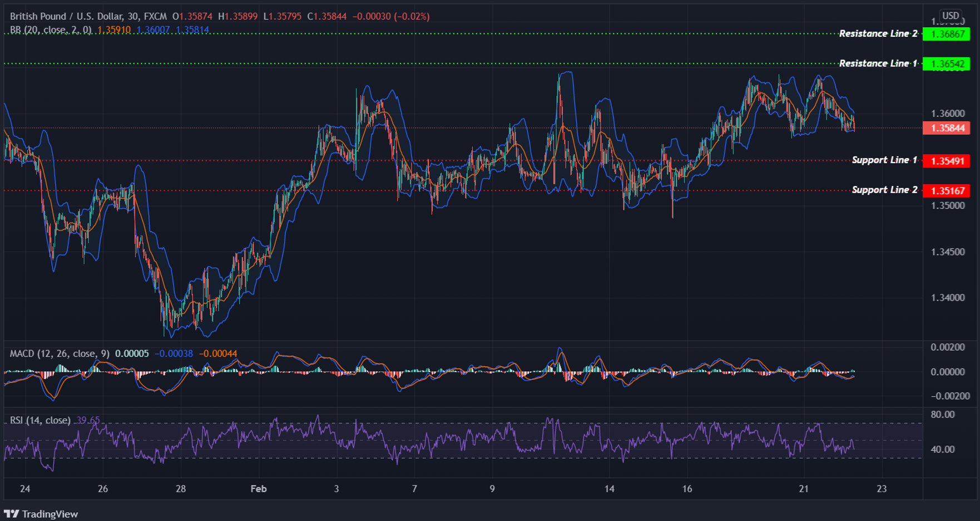Viewport: 980px width, 521px height.
Task: Select the Feb label on the time axis
Action: (x=258, y=489)
